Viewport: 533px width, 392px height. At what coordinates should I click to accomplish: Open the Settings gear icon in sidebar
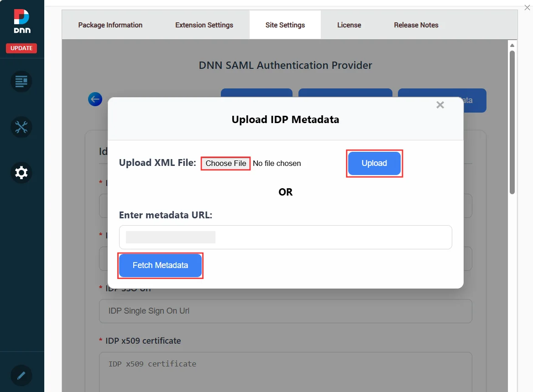pos(21,173)
